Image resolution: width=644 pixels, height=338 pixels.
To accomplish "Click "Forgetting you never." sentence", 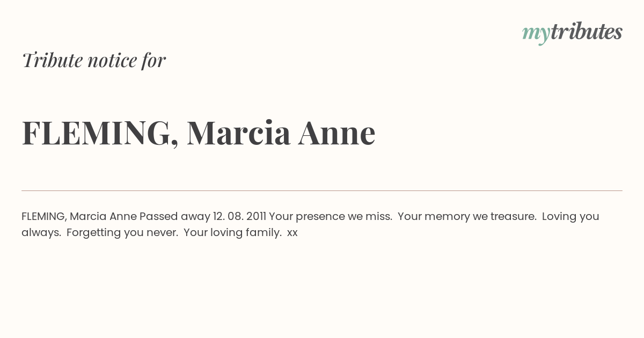I will point(122,233).
